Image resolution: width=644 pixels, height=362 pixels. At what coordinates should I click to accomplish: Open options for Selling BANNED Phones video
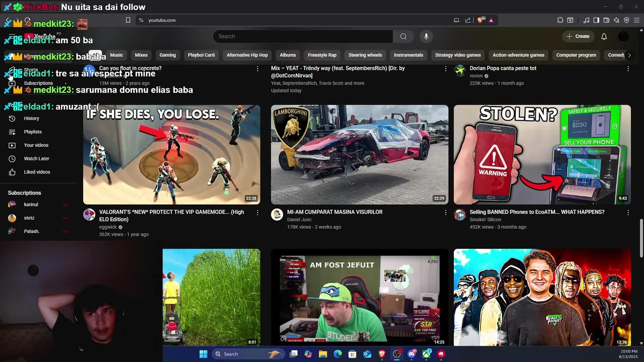[628, 213]
